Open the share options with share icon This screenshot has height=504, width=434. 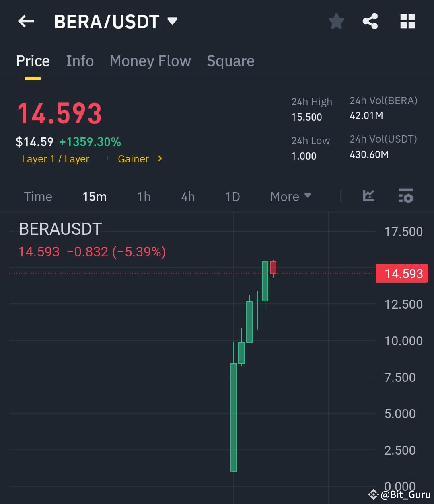pos(370,21)
